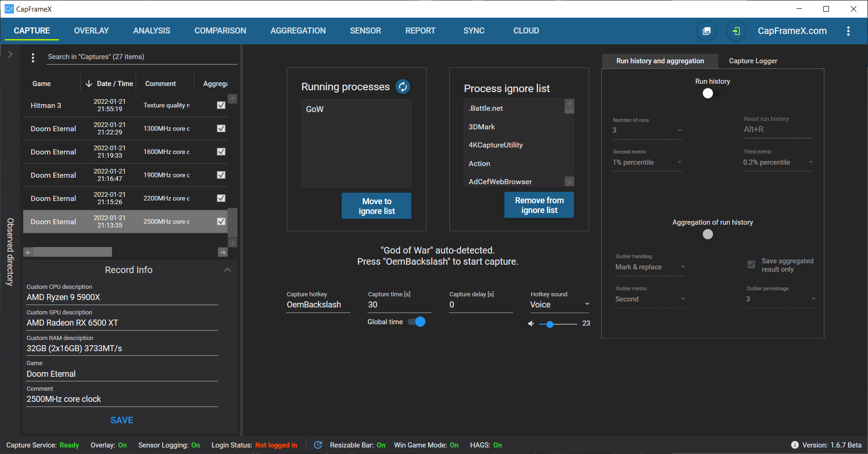The width and height of the screenshot is (868, 454).
Task: Click the captures vertical scrollbar thumb
Action: (233, 223)
